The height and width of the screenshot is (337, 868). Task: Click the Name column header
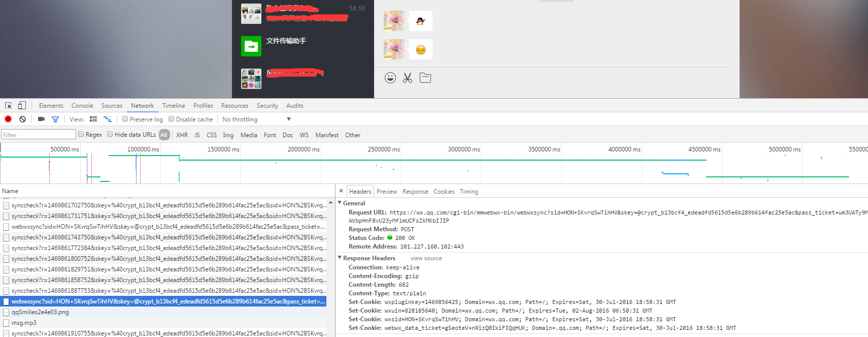[x=167, y=191]
